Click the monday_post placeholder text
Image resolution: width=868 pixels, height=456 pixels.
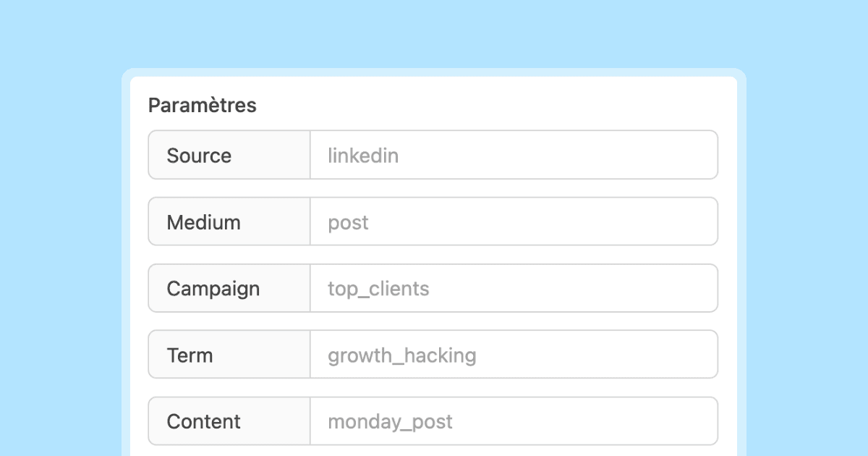390,422
